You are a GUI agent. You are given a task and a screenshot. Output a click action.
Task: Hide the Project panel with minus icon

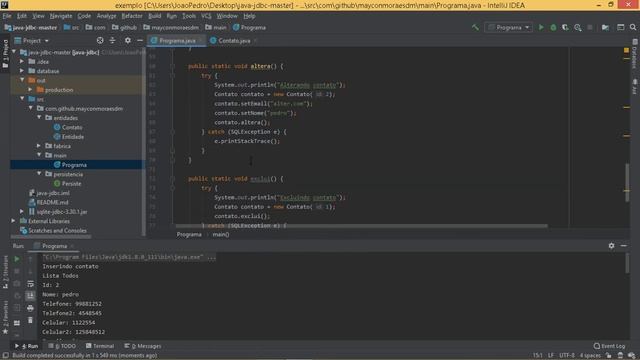click(x=140, y=40)
